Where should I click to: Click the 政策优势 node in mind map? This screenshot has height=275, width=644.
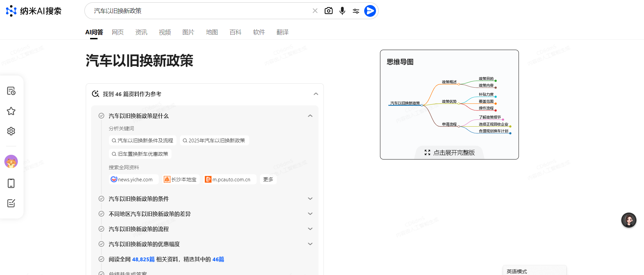(x=449, y=101)
